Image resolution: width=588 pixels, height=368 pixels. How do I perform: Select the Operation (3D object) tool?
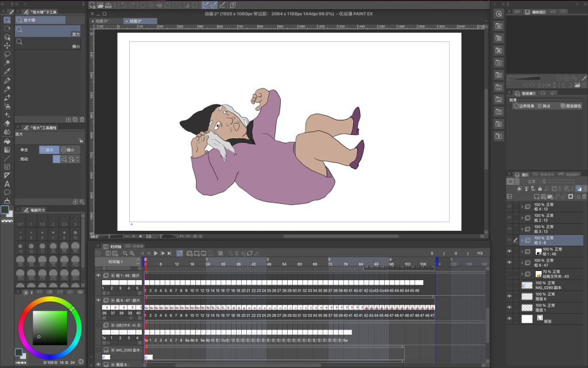(7, 37)
